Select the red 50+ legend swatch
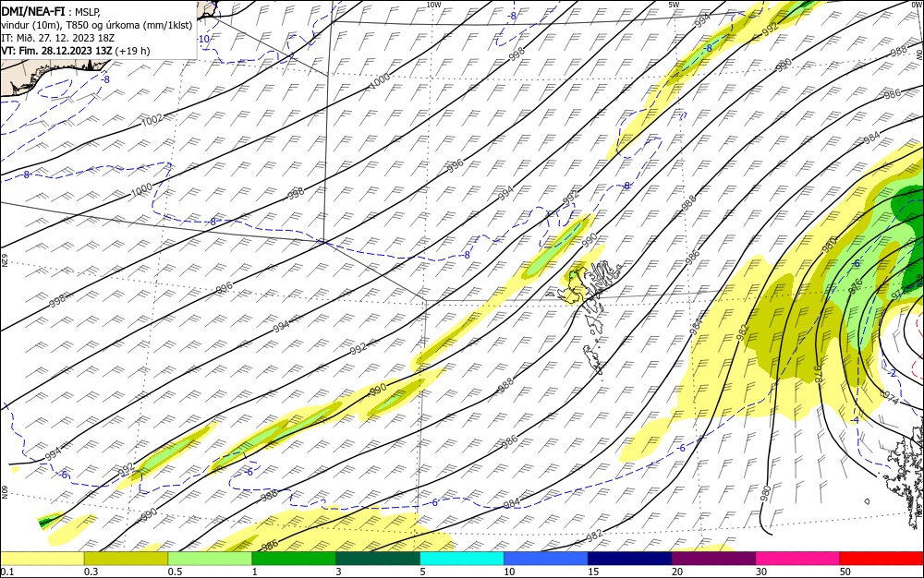The image size is (924, 578). 881,559
